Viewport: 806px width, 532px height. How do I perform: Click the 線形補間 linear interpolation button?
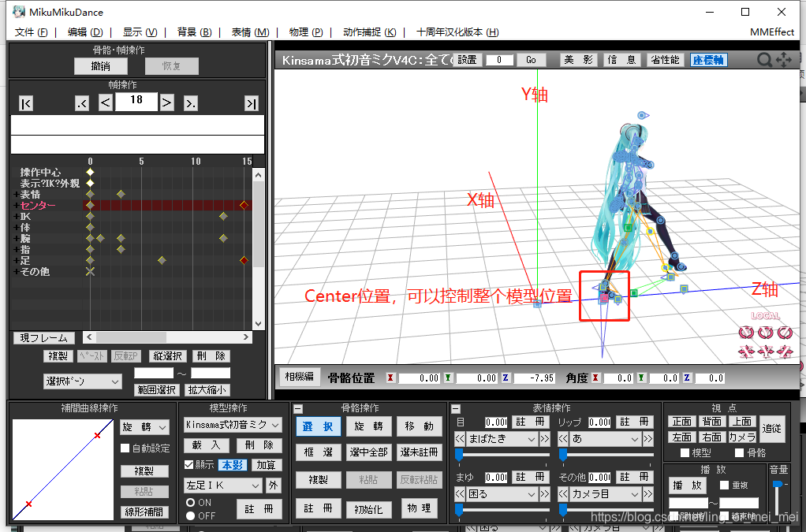(144, 512)
